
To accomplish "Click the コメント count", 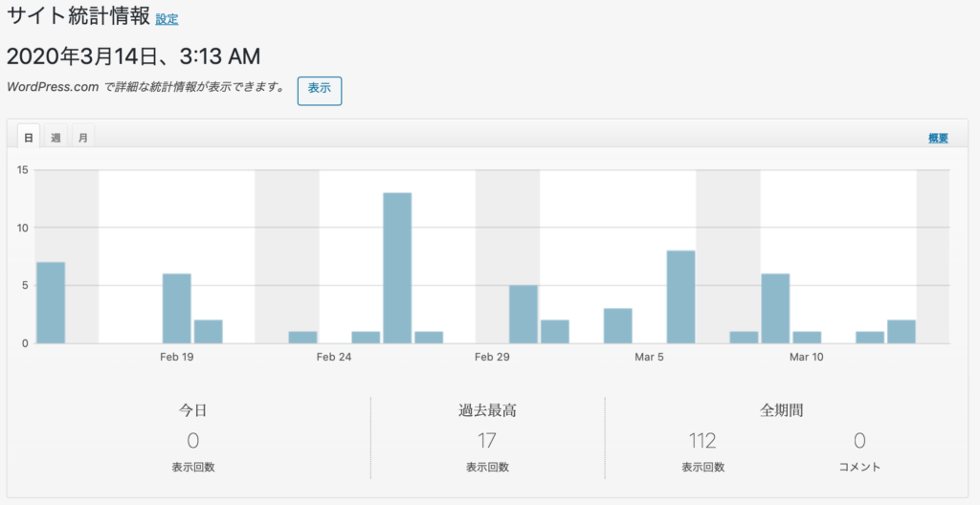I will click(858, 441).
